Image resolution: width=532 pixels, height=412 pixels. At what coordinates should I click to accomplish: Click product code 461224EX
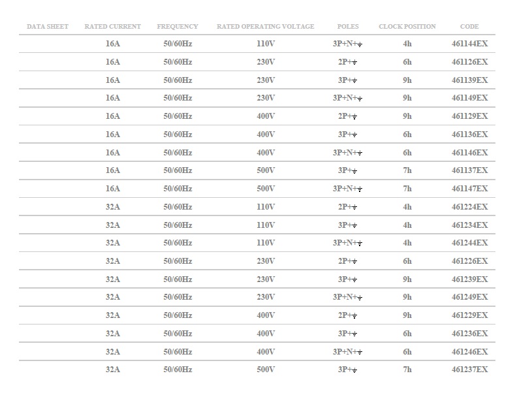(x=469, y=207)
